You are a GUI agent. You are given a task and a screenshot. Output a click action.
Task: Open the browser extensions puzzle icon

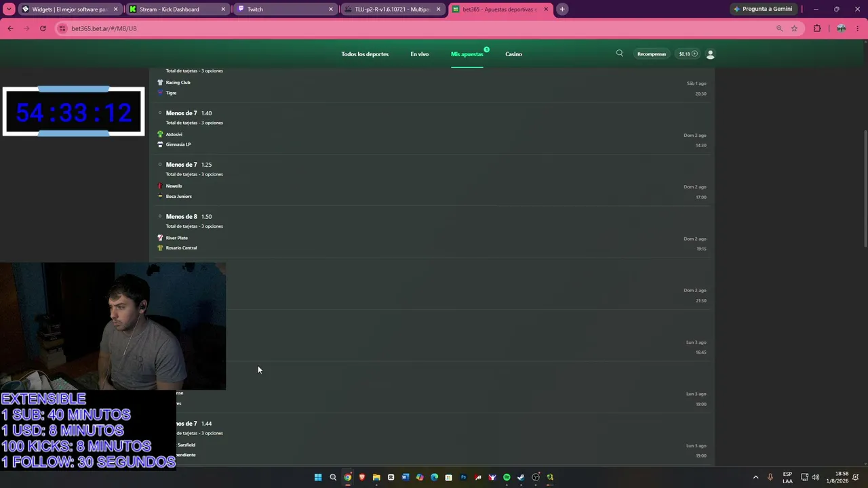point(817,28)
